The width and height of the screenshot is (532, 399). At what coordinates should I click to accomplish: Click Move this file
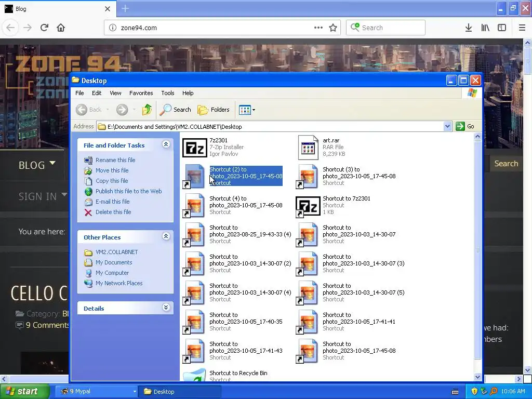112,170
